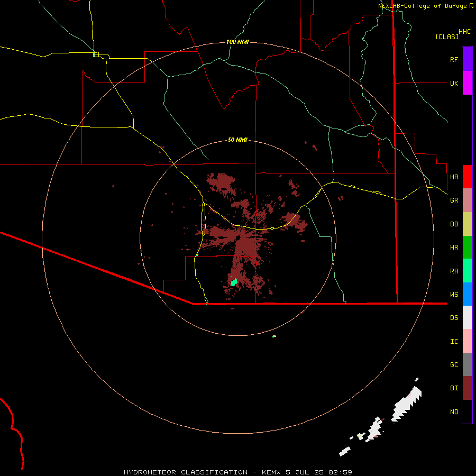
Task: Click the ND legend label
Action: pos(454,412)
